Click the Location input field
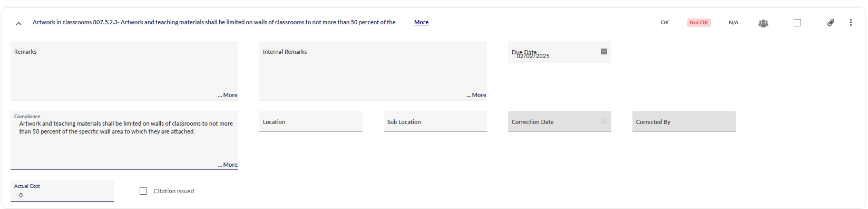 pos(311,121)
